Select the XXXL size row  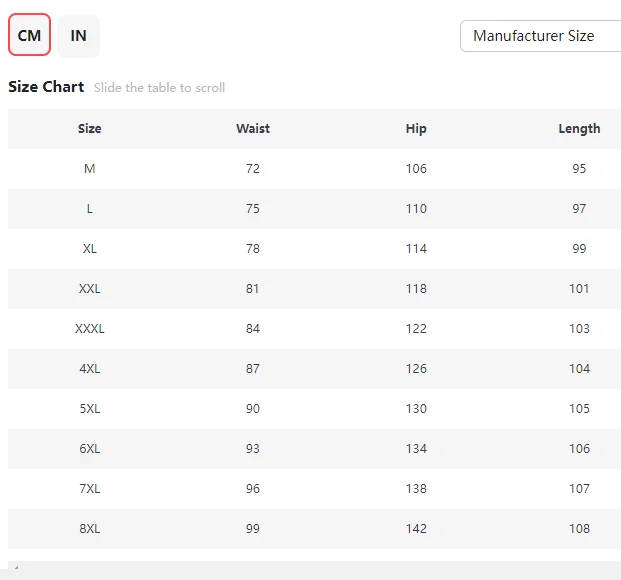click(314, 329)
